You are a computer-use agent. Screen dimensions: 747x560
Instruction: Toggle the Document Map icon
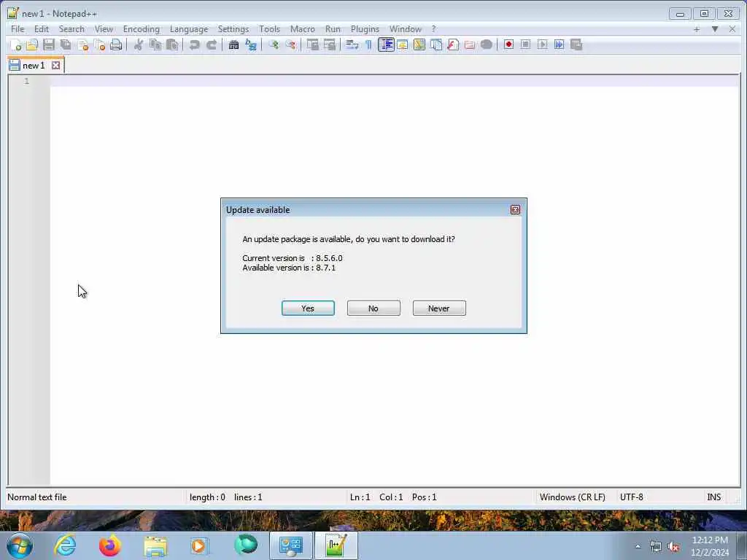point(419,44)
